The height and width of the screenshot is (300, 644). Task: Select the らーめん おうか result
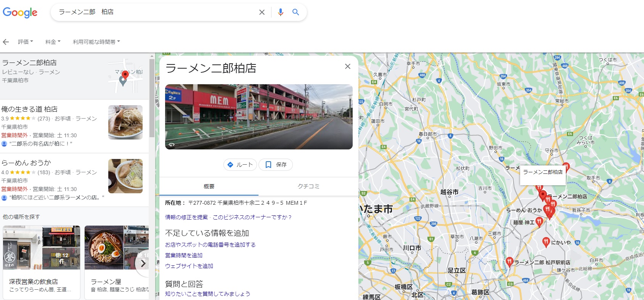click(74, 180)
